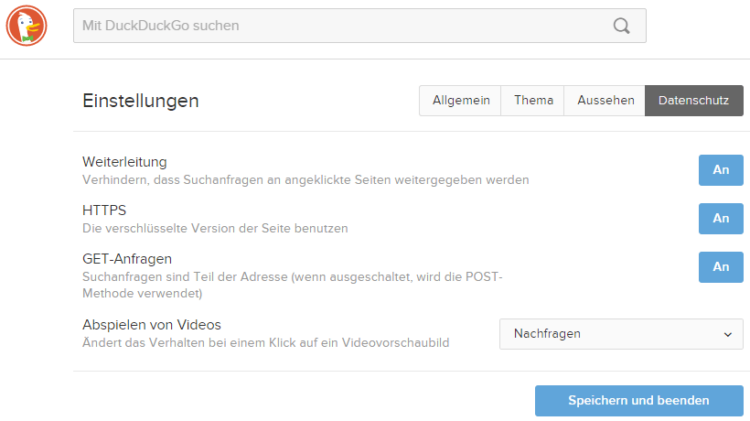Open the Nachfragen video playback dropdown
750x421 pixels.
pos(620,334)
